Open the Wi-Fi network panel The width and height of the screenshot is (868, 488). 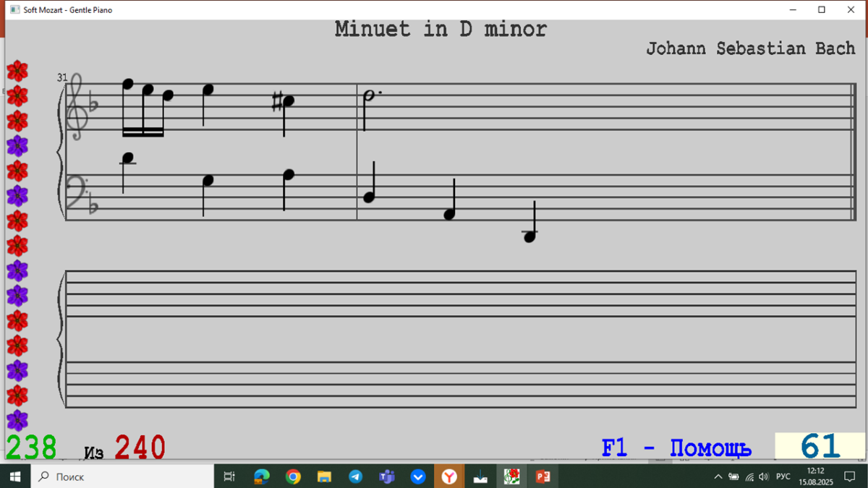coord(749,476)
